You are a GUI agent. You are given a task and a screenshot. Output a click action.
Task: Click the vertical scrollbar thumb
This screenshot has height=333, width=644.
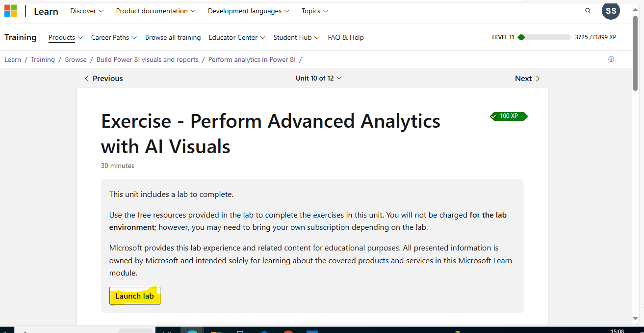(x=636, y=53)
